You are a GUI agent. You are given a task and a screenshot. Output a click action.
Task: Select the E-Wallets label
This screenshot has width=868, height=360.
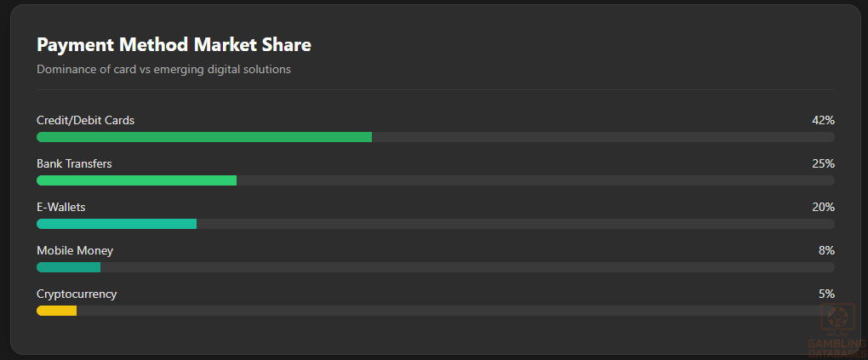(61, 208)
